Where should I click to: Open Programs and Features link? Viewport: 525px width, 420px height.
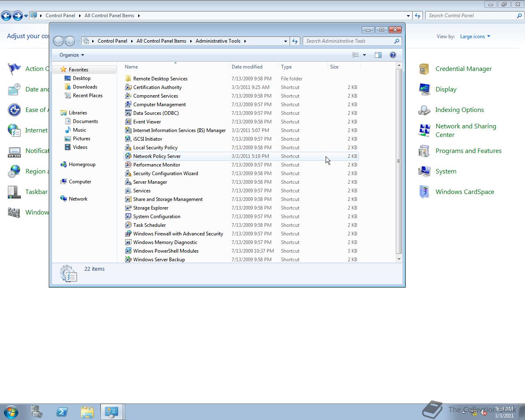(x=468, y=151)
